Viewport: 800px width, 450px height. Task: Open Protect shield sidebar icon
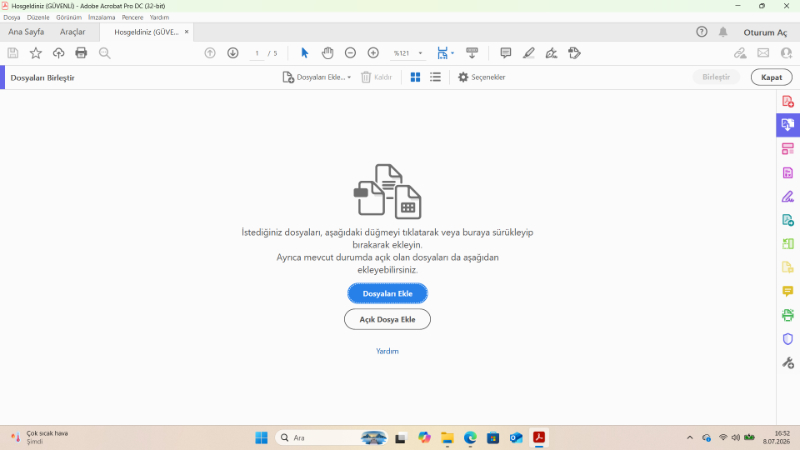[x=788, y=339]
